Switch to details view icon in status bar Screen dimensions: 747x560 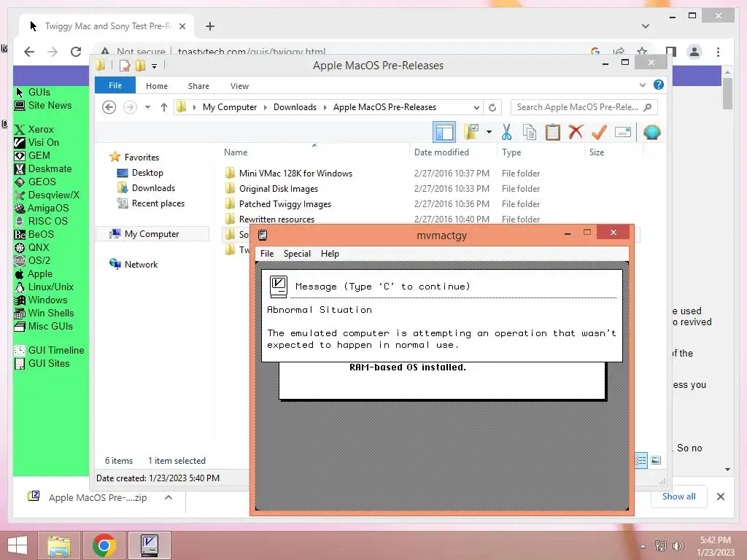[641, 460]
